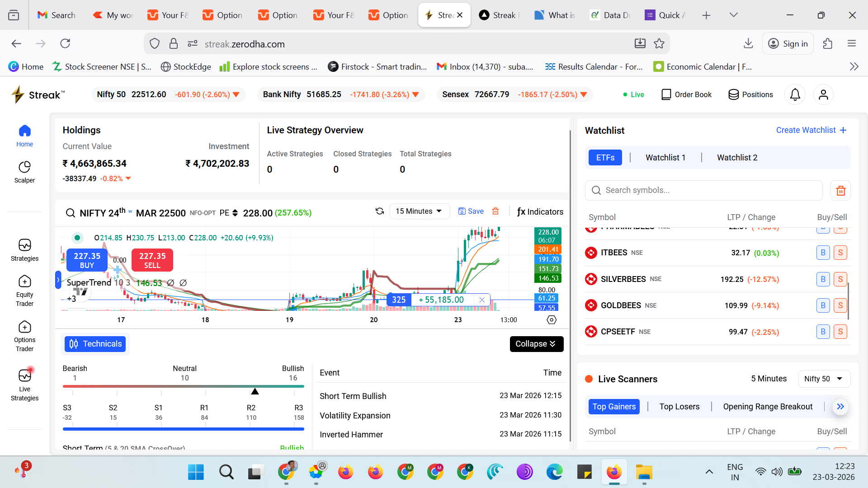Screen dimensions: 868x488
Task: Collapse the Technicals section
Action: (x=536, y=344)
